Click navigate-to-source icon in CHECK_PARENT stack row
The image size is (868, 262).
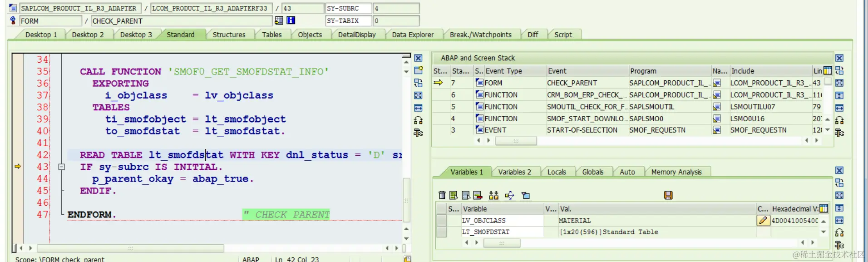click(x=717, y=83)
